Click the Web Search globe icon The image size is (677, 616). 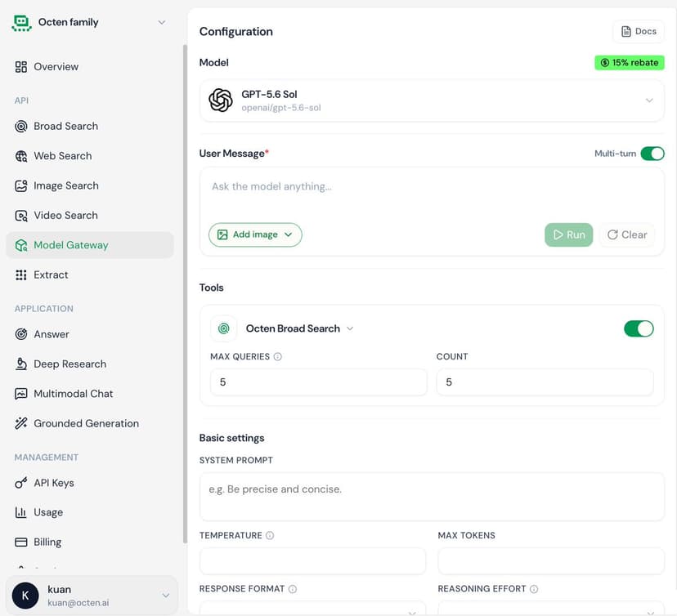coord(20,156)
